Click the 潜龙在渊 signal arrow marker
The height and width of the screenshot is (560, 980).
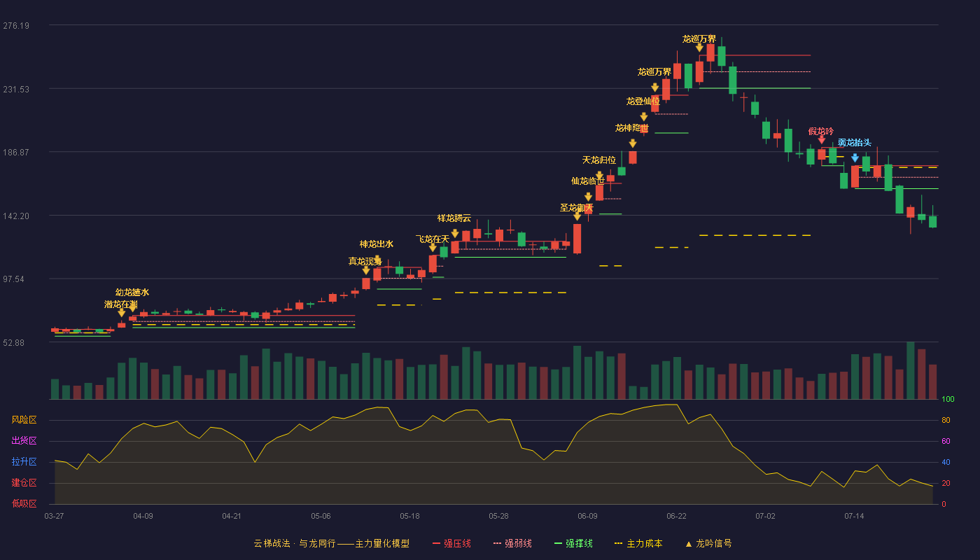point(121,313)
